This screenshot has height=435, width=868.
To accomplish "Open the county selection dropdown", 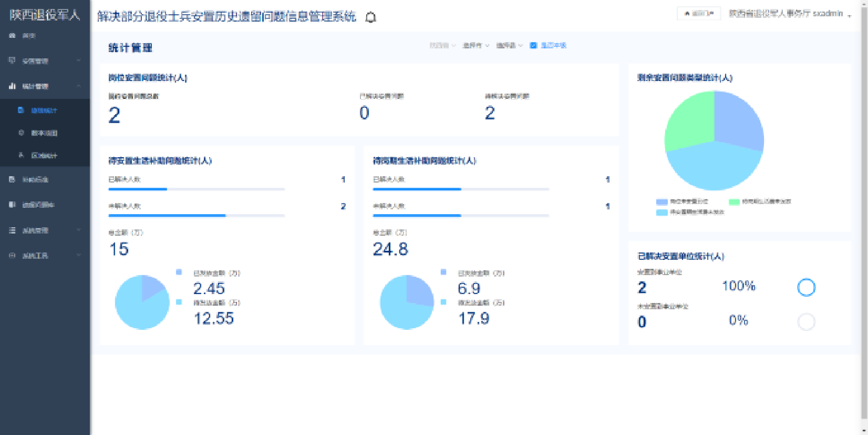I will coord(509,46).
